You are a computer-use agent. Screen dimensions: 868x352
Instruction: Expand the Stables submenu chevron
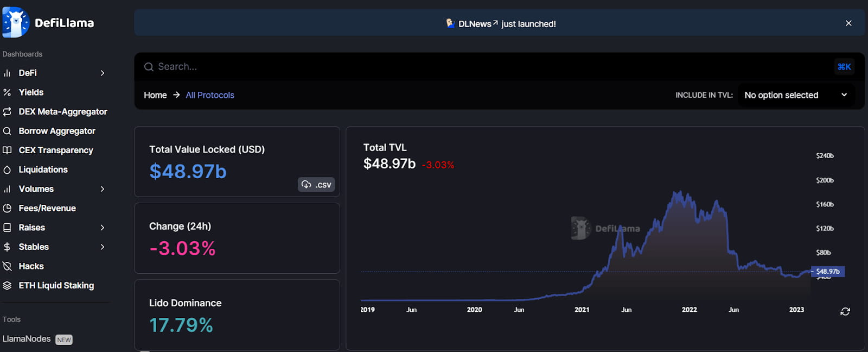click(103, 247)
